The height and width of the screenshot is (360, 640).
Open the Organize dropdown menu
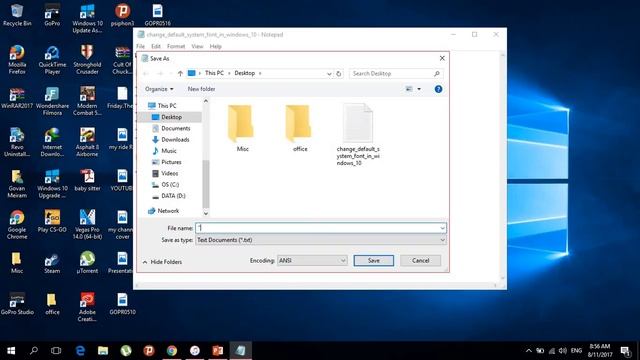159,89
